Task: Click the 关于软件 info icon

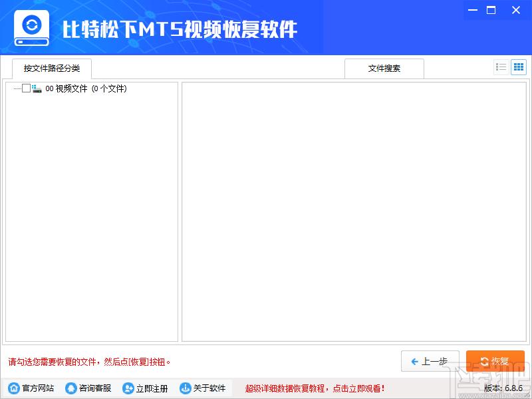Action: 186,388
